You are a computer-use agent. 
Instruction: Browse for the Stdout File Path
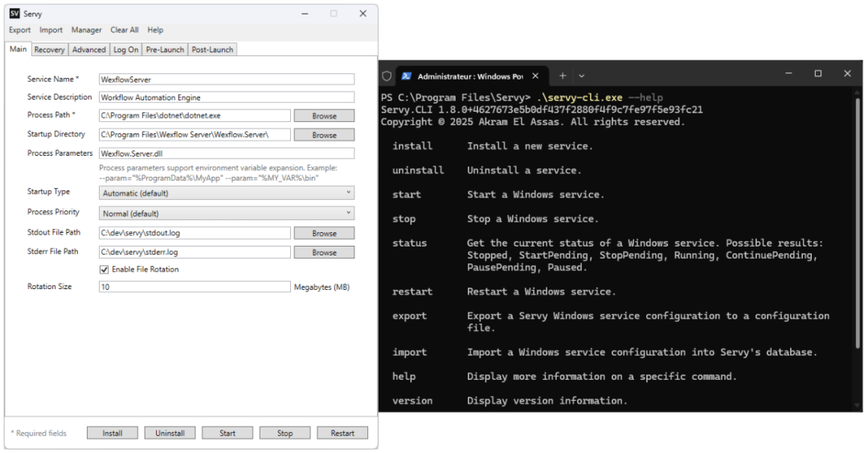pyautogui.click(x=325, y=233)
